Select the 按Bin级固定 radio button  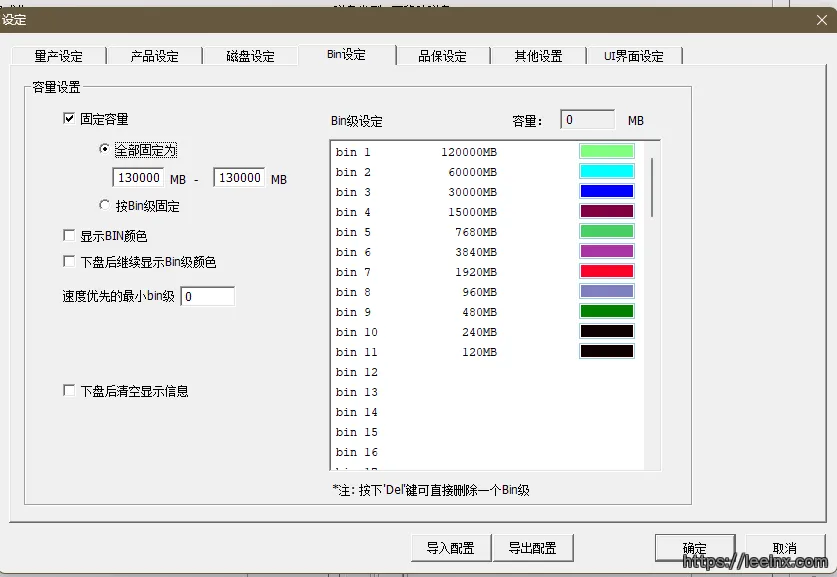point(105,206)
